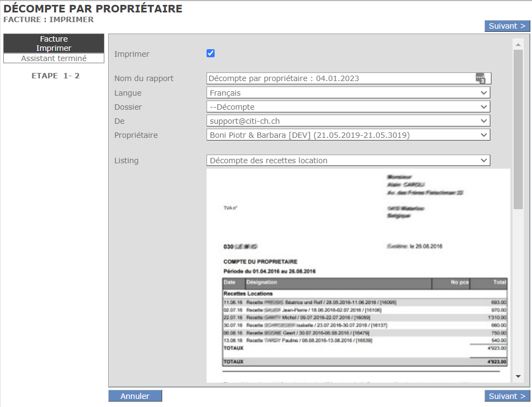Click the ETAPE 1-2 step indicator
The width and height of the screenshot is (532, 407).
(56, 76)
